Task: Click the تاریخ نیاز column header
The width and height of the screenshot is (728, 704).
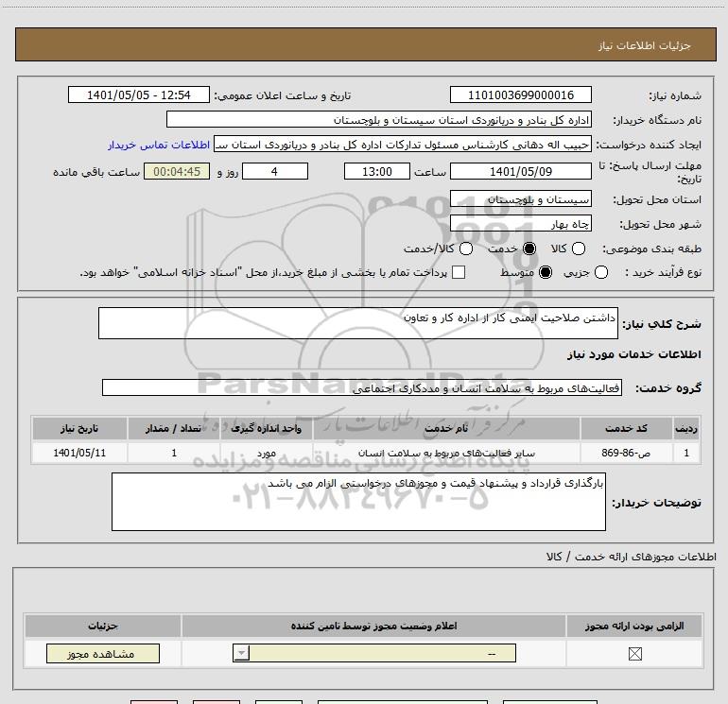Action: tap(79, 428)
